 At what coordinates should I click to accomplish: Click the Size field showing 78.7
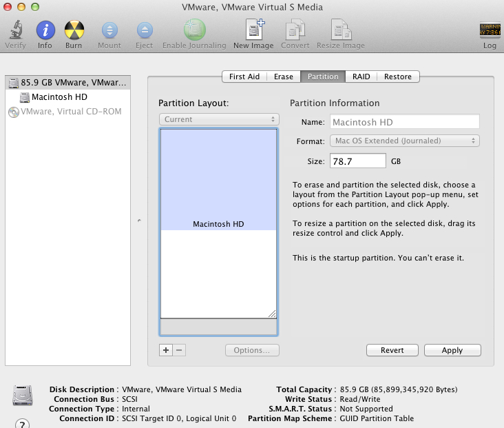coord(358,161)
